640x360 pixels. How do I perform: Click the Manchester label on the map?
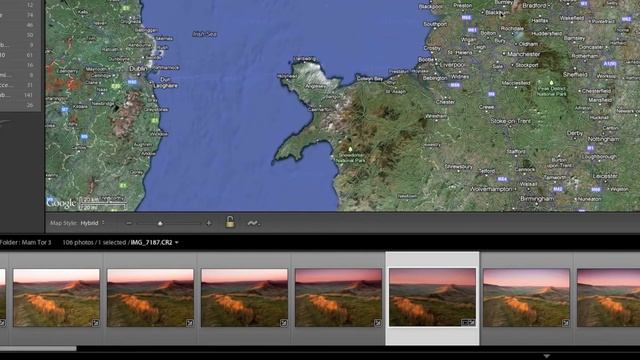point(524,54)
